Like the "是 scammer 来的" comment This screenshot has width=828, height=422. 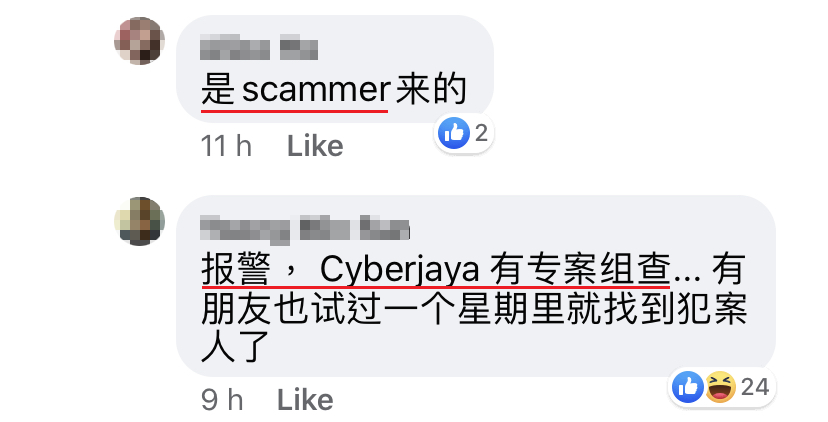pos(315,146)
